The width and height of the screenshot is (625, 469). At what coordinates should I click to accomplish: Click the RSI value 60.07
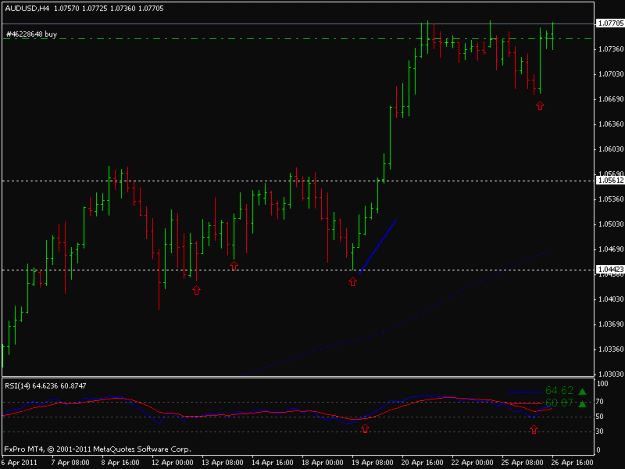pyautogui.click(x=559, y=403)
